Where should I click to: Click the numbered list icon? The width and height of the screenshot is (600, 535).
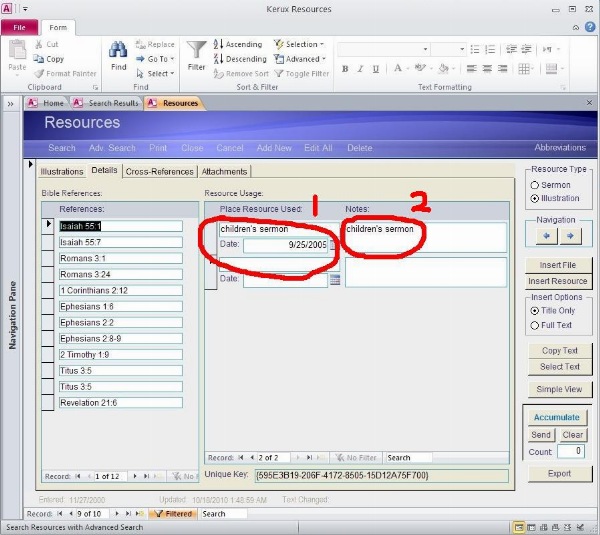coord(490,49)
